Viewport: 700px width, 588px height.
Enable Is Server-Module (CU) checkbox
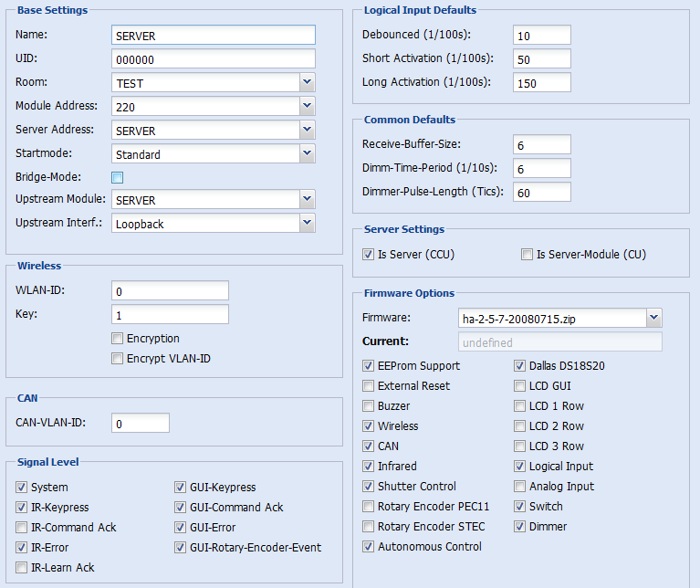coord(527,255)
